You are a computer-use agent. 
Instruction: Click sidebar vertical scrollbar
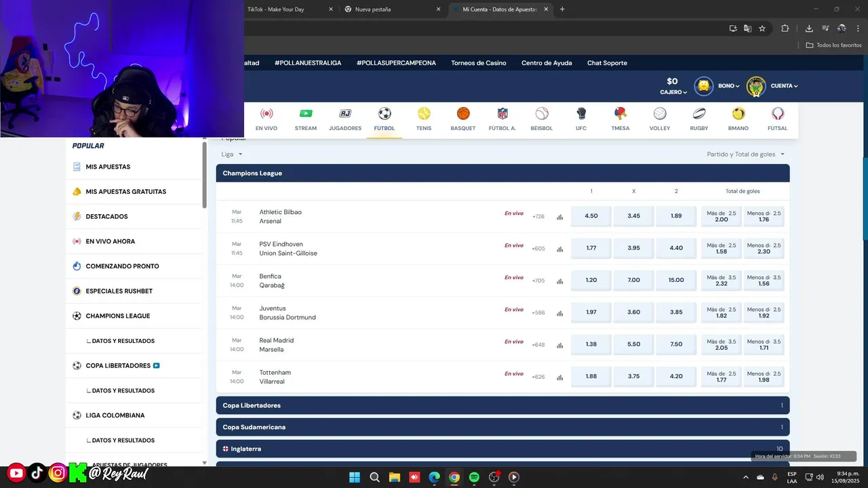point(205,175)
